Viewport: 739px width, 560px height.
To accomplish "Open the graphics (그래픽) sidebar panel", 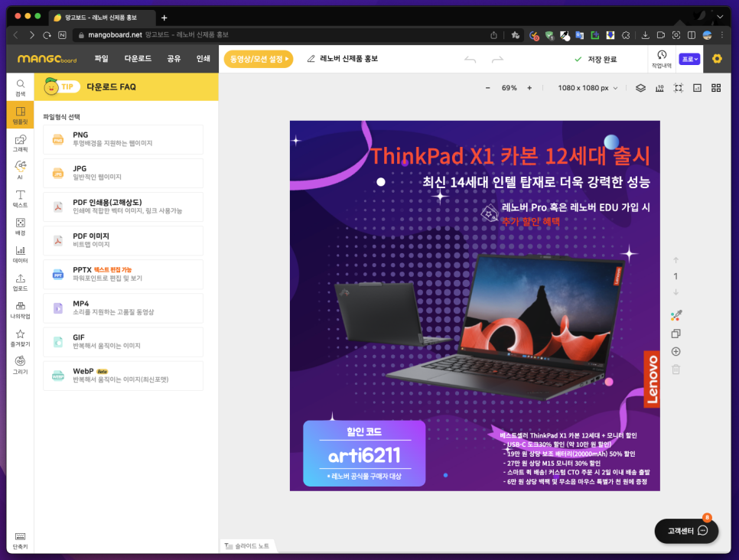I will (x=20, y=143).
